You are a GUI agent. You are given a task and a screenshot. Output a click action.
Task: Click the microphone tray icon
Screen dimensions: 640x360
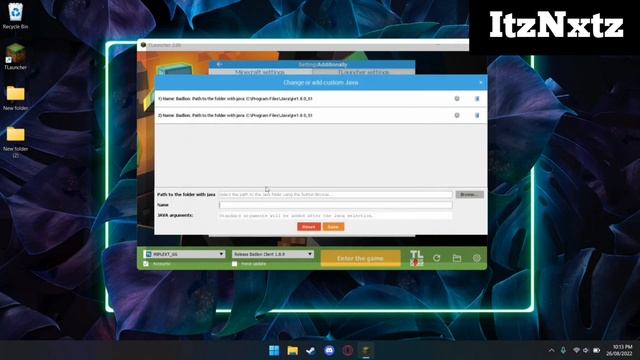pos(563,351)
